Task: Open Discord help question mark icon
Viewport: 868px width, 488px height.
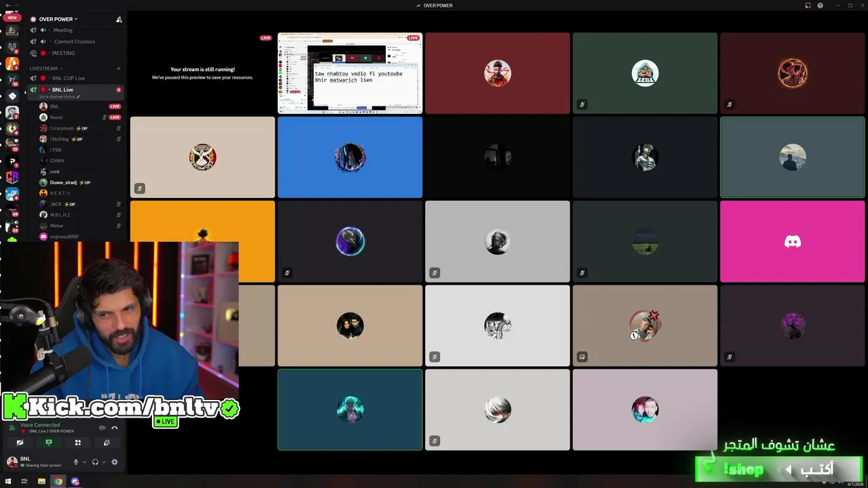Action: tap(820, 5)
